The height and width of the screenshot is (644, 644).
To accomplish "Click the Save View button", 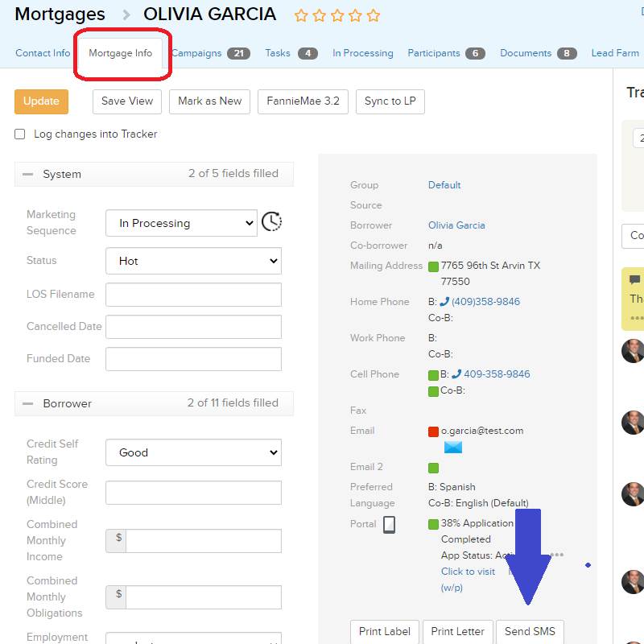I will 127,101.
